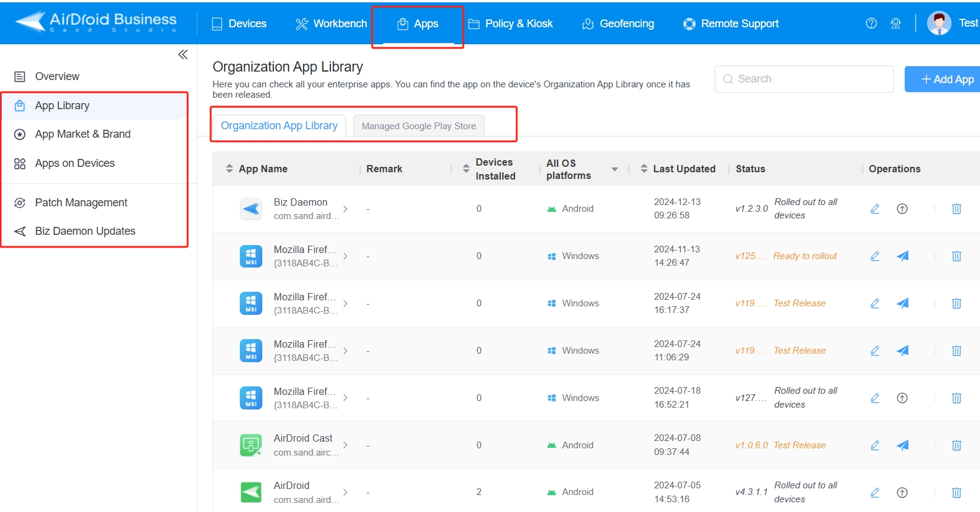Click the AirDroid Cast app icon
980x512 pixels.
tap(251, 445)
